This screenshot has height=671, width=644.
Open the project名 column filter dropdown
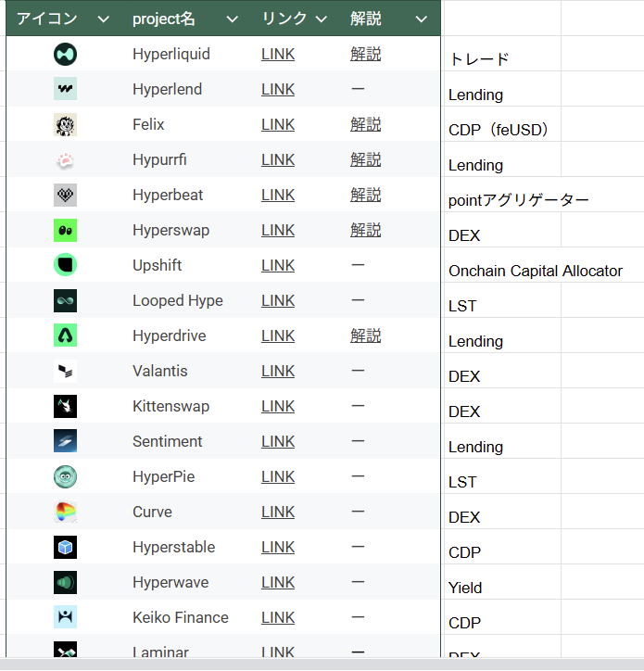click(232, 19)
